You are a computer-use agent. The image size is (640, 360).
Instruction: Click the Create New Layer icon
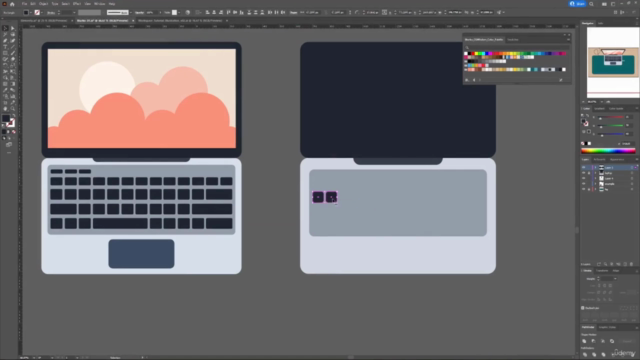(625, 264)
